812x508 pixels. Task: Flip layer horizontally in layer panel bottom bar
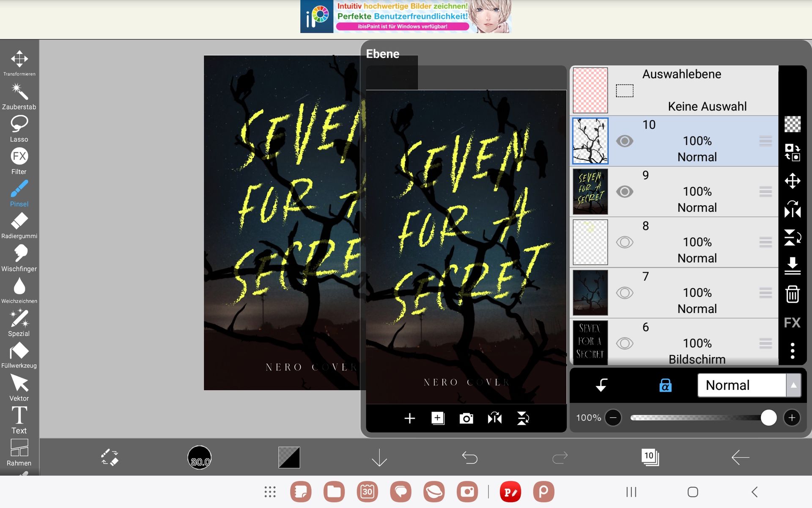click(x=494, y=419)
